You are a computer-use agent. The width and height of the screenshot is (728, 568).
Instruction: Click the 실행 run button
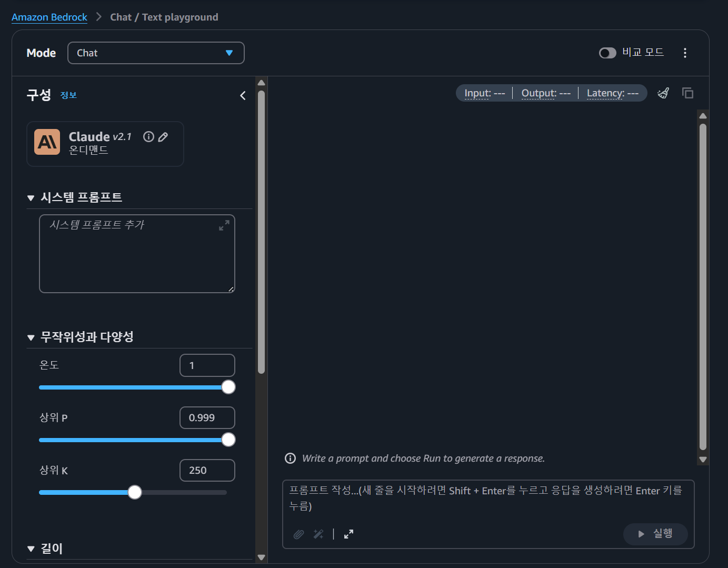click(x=655, y=534)
